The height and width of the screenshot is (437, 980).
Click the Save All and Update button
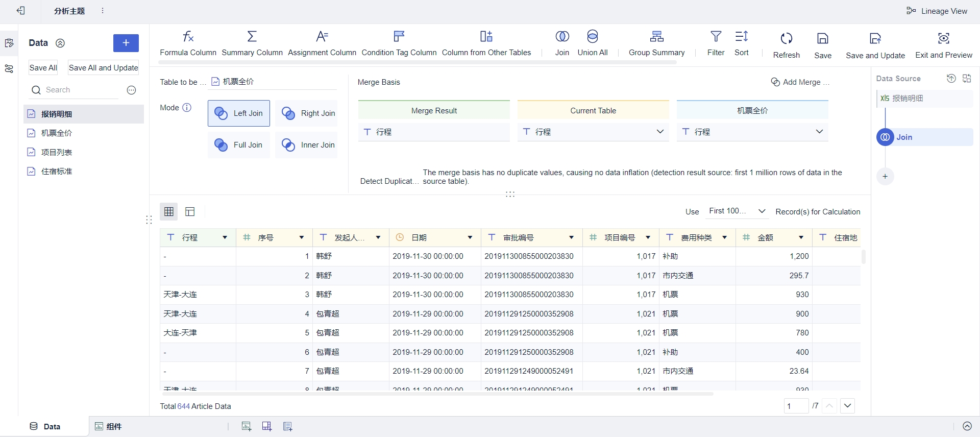pyautogui.click(x=103, y=68)
